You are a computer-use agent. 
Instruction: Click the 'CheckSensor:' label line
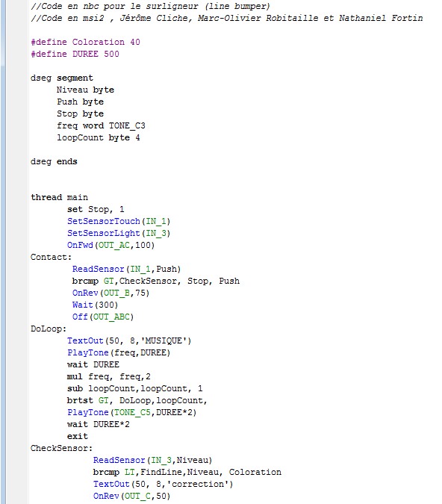61,448
